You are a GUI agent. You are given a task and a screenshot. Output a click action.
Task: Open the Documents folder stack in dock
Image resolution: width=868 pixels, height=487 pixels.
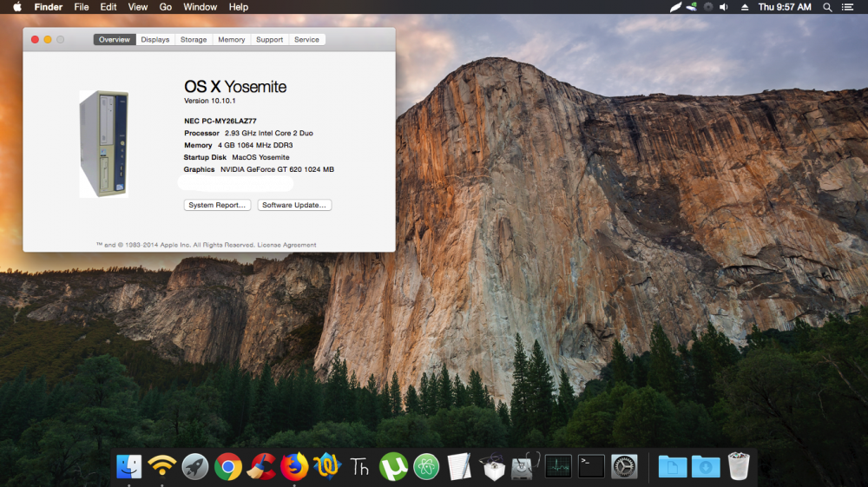673,466
